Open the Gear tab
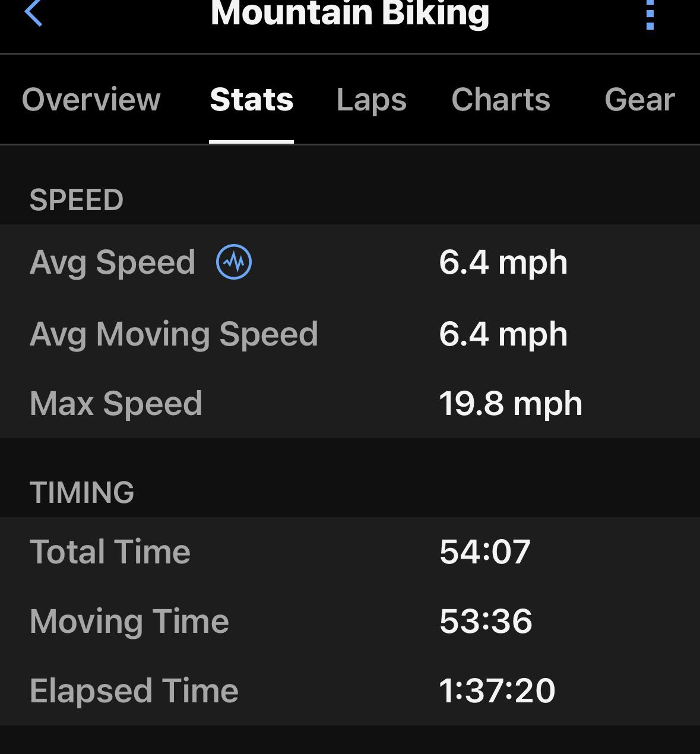The image size is (700, 754). pos(639,99)
